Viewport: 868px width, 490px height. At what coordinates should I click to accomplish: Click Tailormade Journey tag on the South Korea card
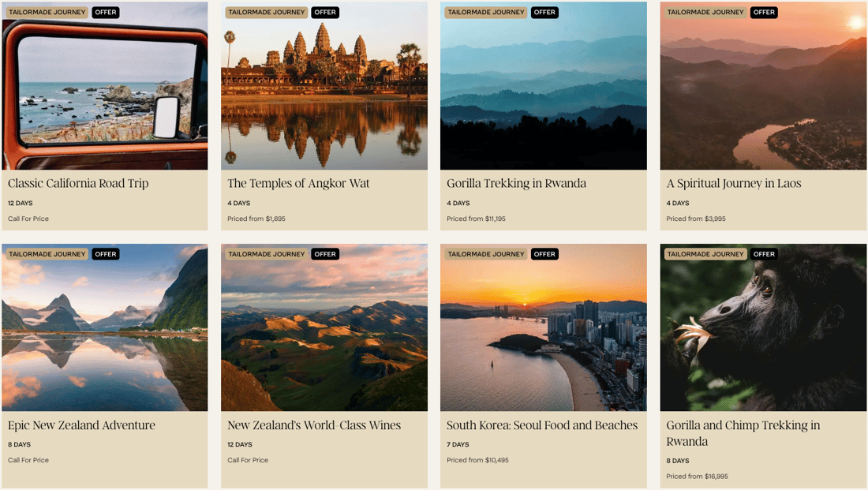tap(486, 254)
